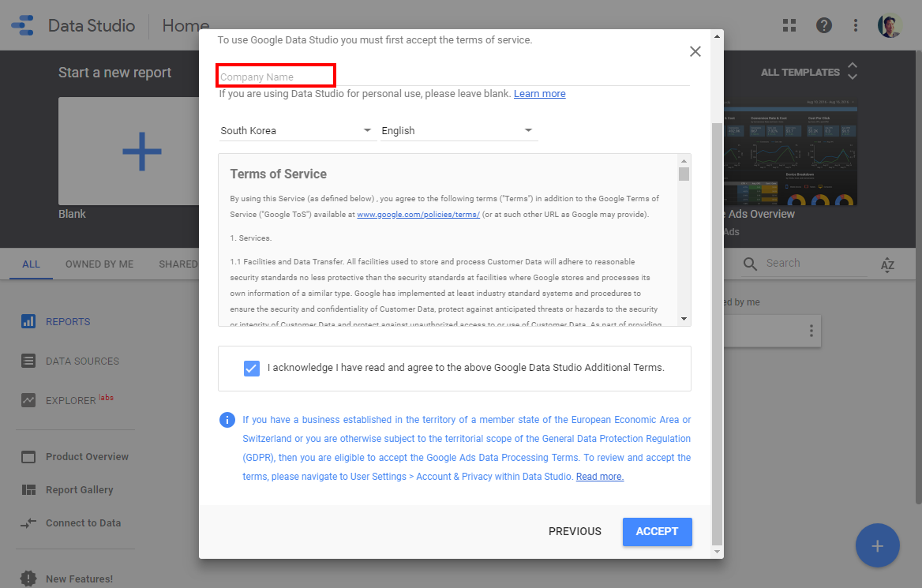
Task: Click the Google apps grid icon
Action: tap(789, 25)
